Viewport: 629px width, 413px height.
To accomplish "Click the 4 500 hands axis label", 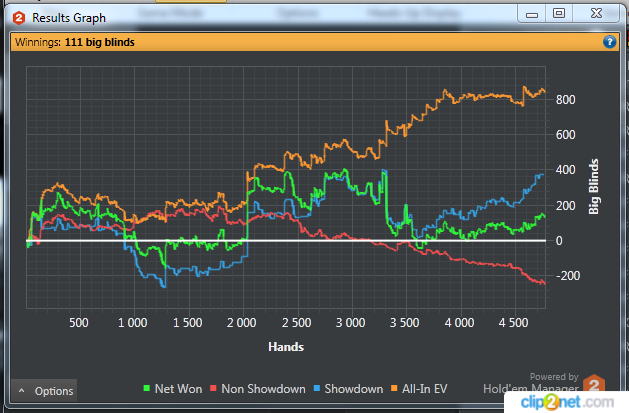I will [513, 323].
